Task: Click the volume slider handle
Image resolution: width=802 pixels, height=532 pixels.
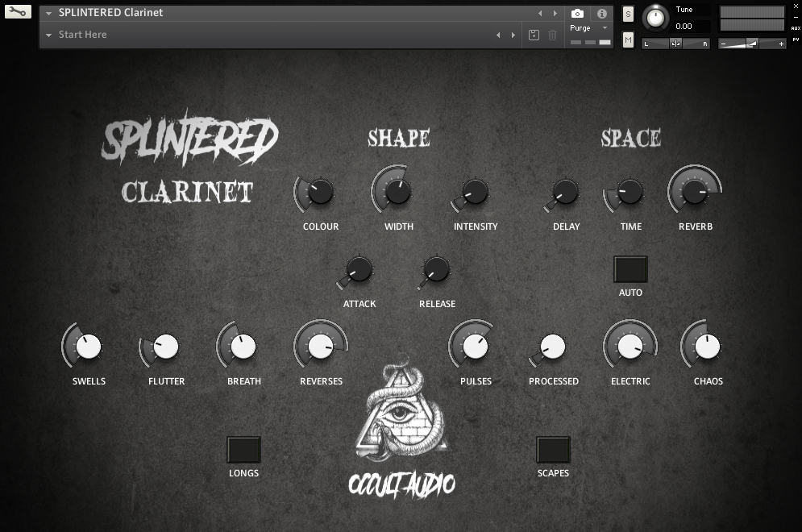Action: 751,44
